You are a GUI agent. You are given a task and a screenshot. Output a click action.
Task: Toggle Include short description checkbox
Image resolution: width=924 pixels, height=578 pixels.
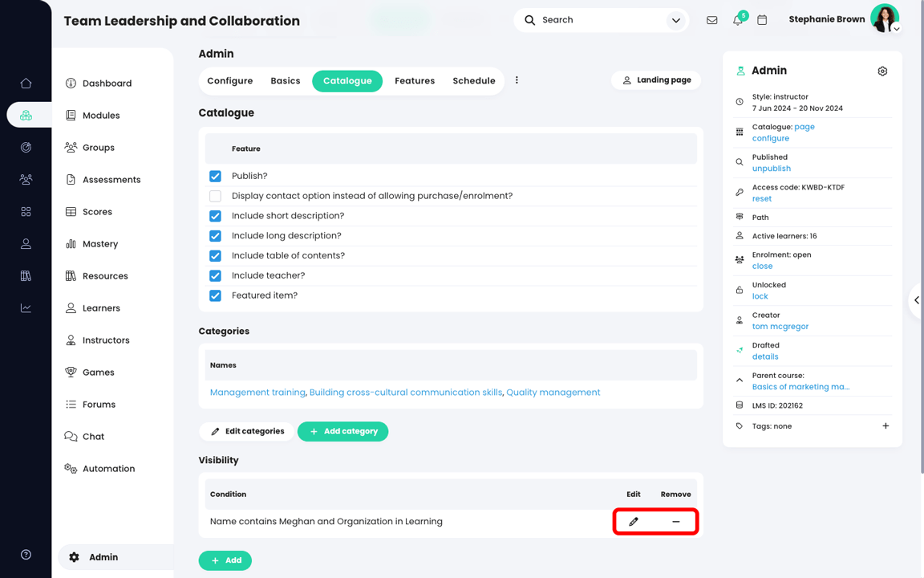point(215,216)
